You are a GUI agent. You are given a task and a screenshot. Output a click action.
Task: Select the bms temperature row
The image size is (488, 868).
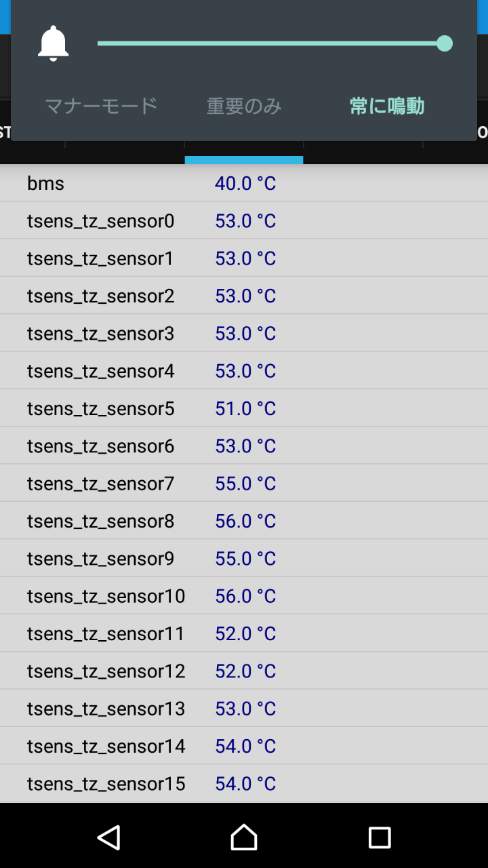(x=244, y=183)
